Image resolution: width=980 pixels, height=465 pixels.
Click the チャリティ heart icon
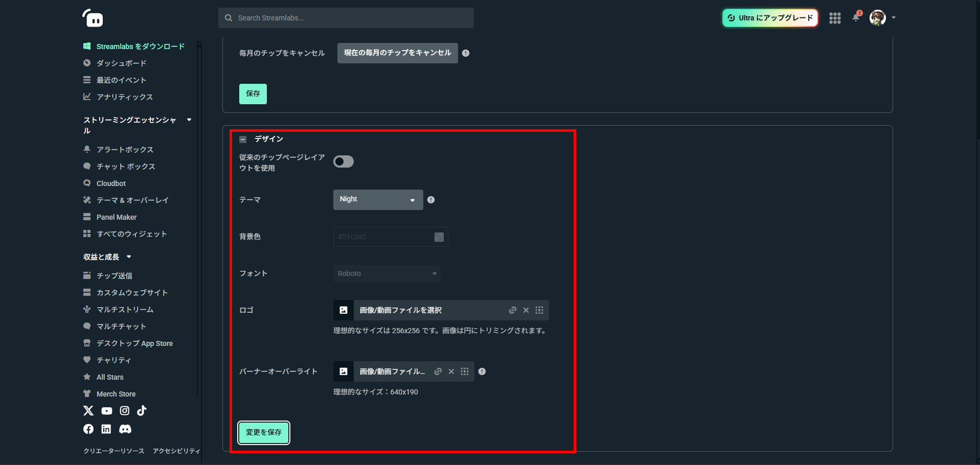click(87, 360)
